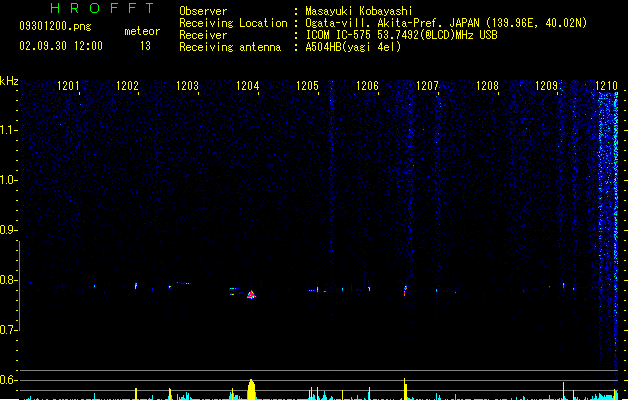
Task: Click the 1205 time marker
Action: [x=307, y=86]
